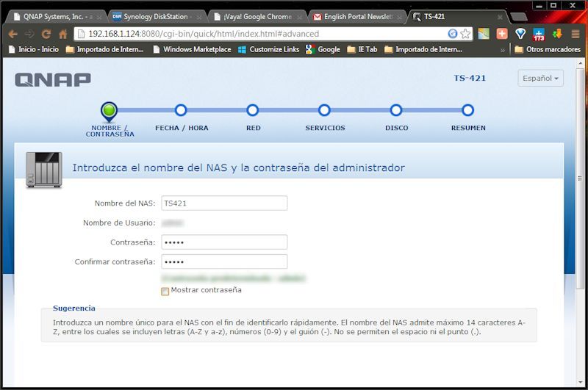The width and height of the screenshot is (588, 390).
Task: Switch to the Synology DiskStation tab
Action: pyautogui.click(x=156, y=17)
